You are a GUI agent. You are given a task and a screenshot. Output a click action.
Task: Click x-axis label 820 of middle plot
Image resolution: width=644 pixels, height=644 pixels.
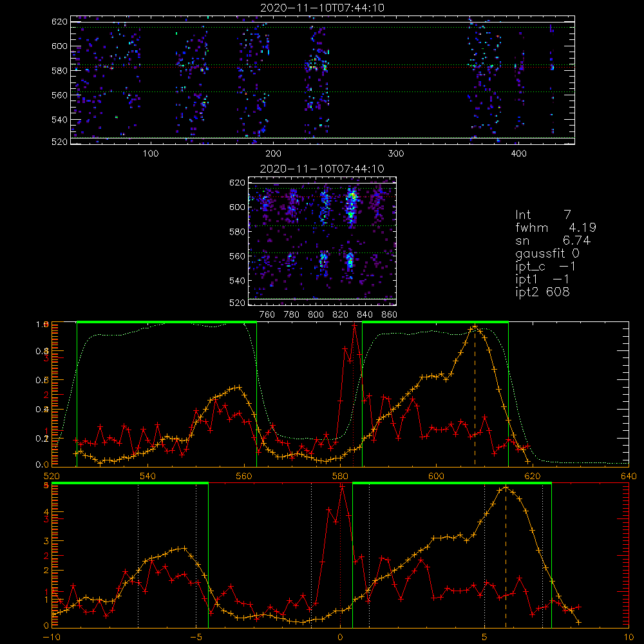pos(341,315)
